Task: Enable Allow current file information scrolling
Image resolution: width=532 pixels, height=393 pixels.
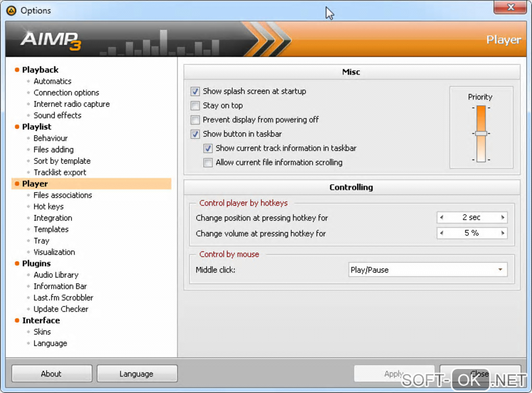Action: point(208,162)
